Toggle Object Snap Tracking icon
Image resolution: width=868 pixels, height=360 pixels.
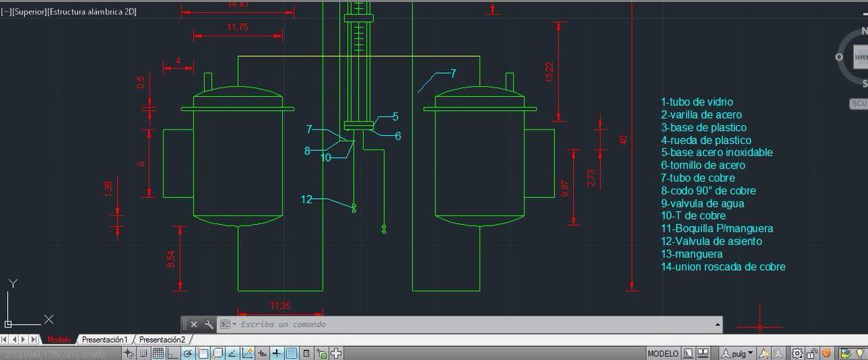pos(232,353)
